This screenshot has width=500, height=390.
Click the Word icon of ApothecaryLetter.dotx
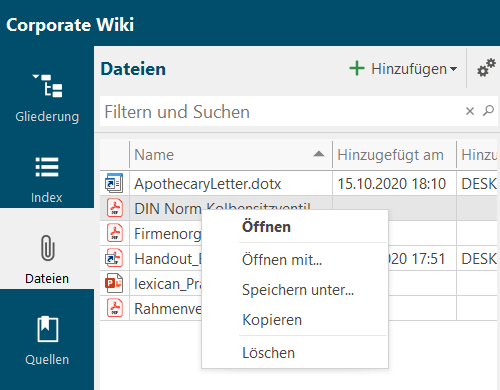pyautogui.click(x=114, y=183)
